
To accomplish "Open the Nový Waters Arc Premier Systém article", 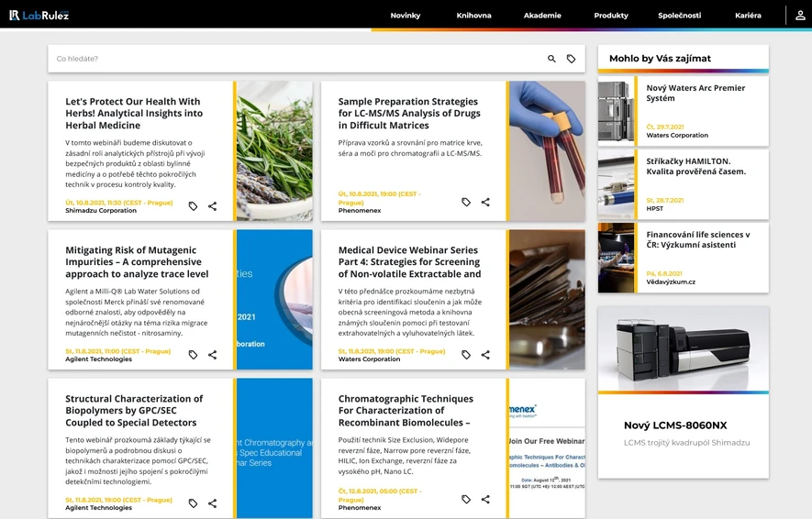I will [695, 94].
